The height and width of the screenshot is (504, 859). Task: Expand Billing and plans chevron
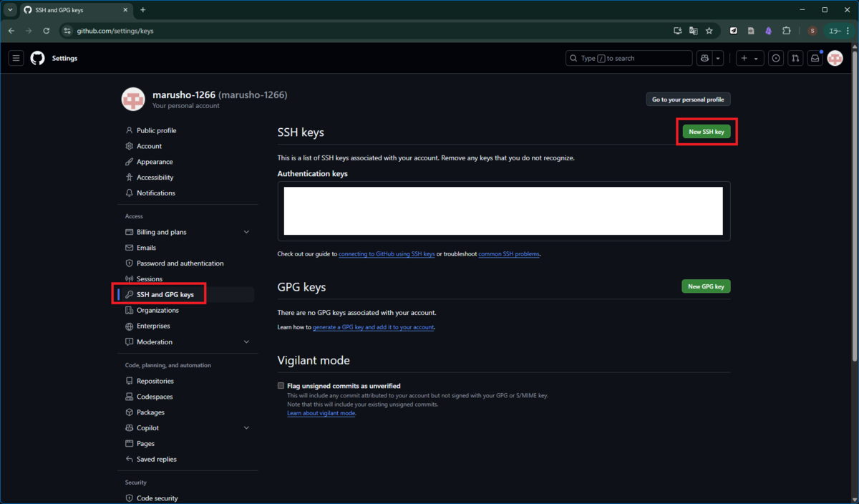point(246,232)
